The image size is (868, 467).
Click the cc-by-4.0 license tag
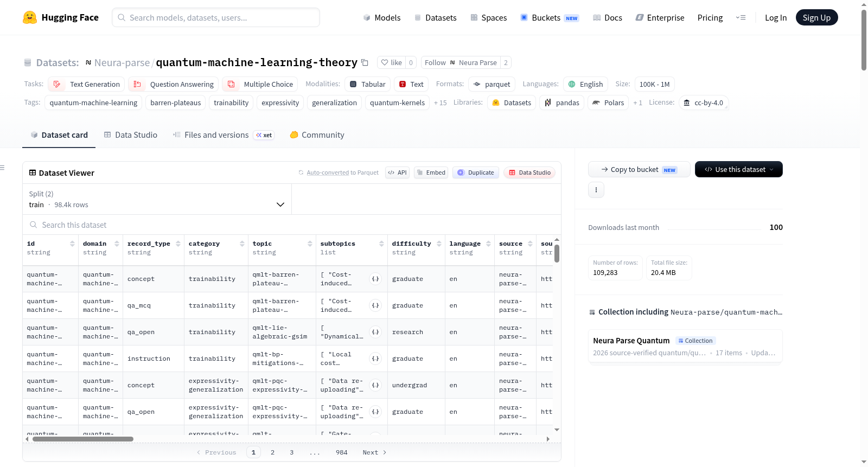[704, 103]
